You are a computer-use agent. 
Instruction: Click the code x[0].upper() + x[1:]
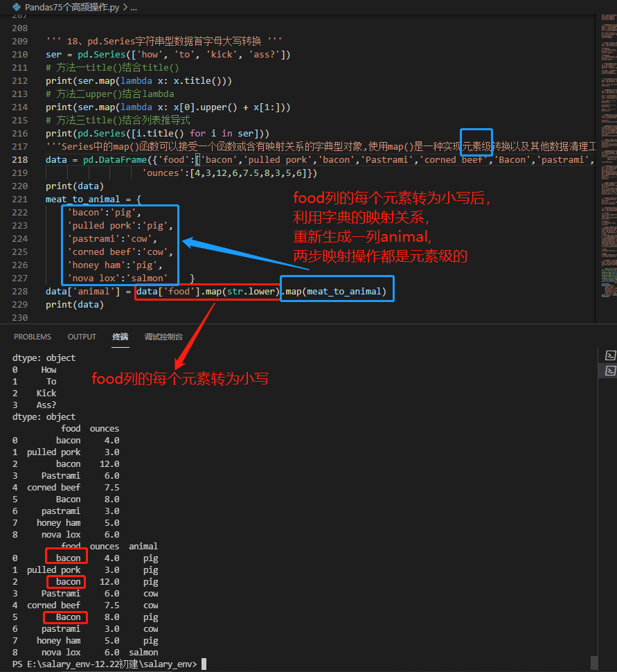(226, 107)
